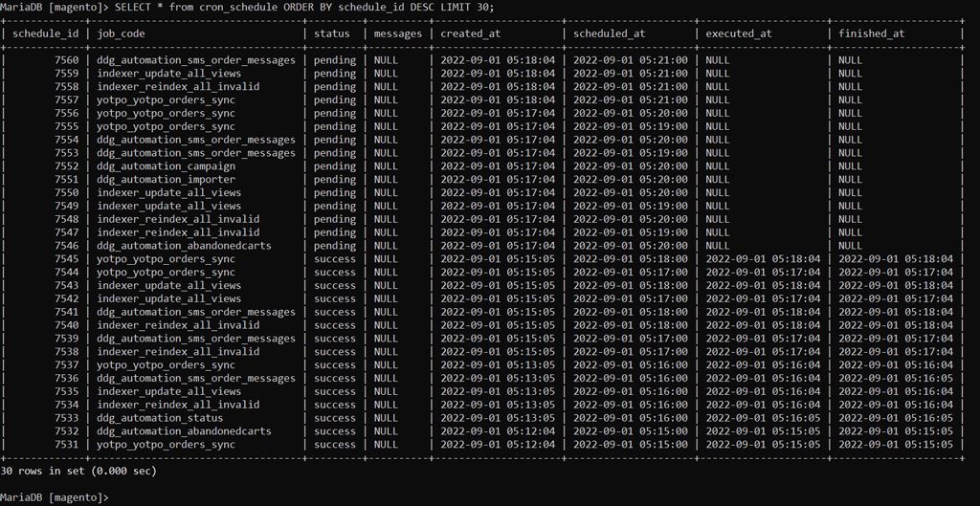
Task: Click ddg_automation_abandonedcarts in row 7532
Action: click(x=185, y=431)
